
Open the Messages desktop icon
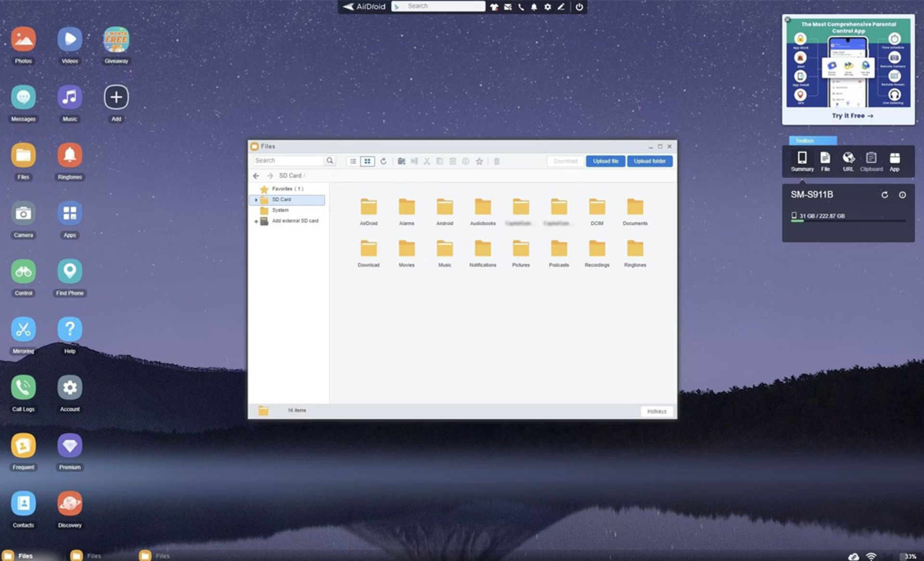click(23, 97)
